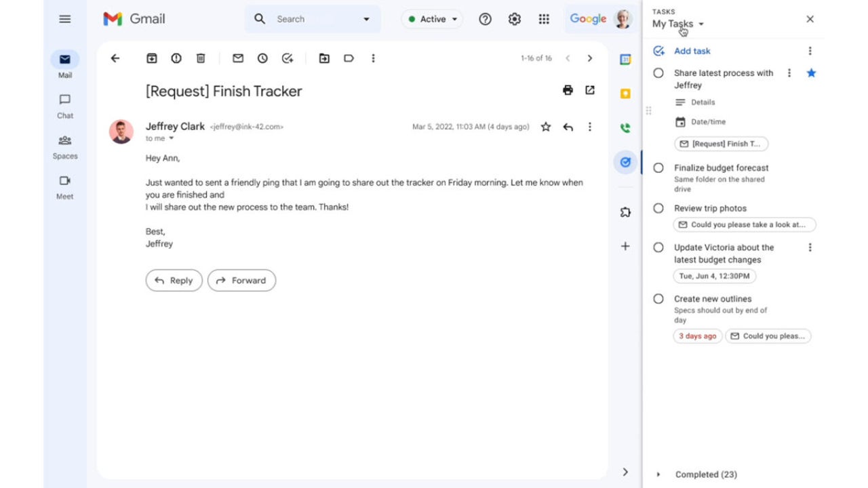Viewport: 868px width, 488px height.
Task: Snooze the email with clock icon
Action: tap(262, 58)
